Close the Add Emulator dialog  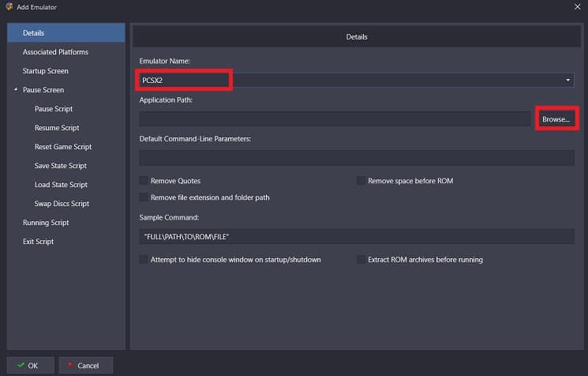pos(577,7)
